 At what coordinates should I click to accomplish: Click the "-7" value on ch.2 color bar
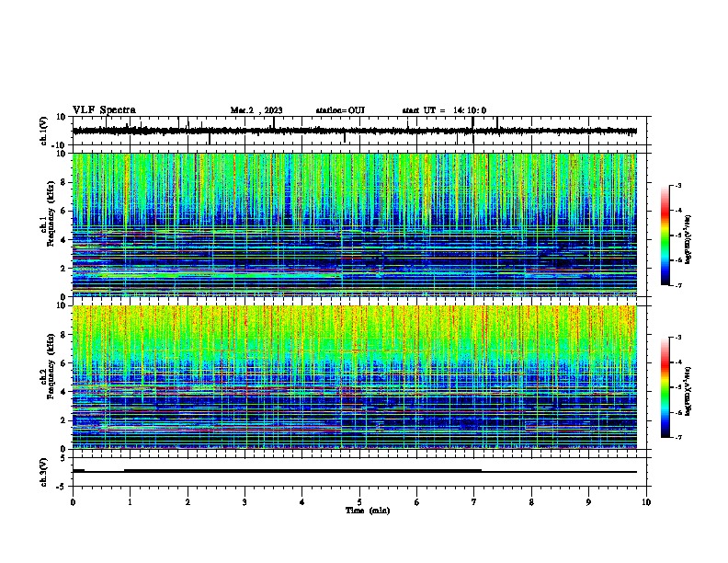click(678, 437)
